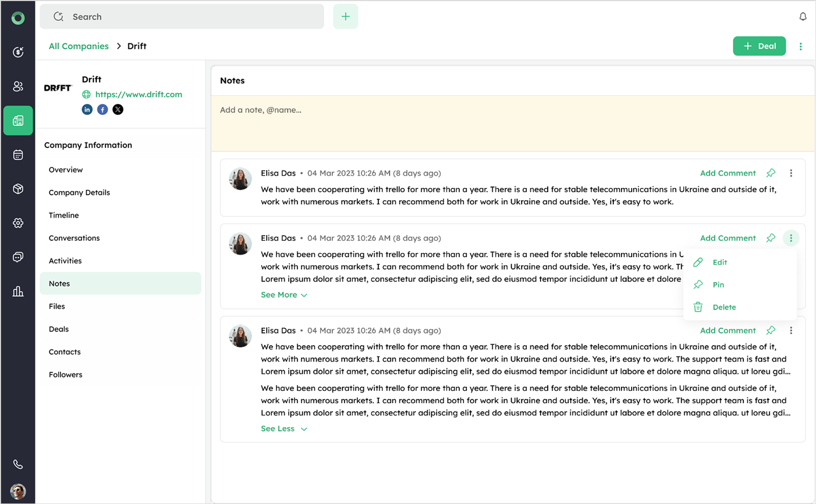
Task: Open the reports bar chart icon
Action: (18, 291)
